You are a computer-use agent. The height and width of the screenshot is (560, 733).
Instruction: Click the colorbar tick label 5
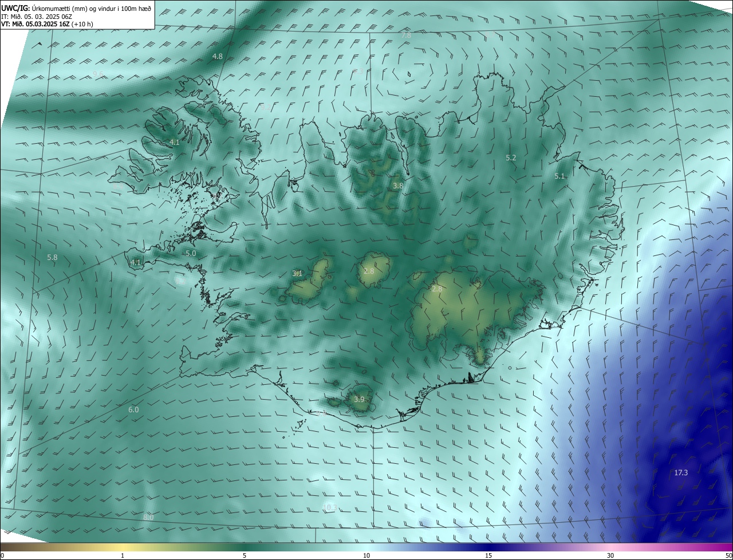point(245,555)
